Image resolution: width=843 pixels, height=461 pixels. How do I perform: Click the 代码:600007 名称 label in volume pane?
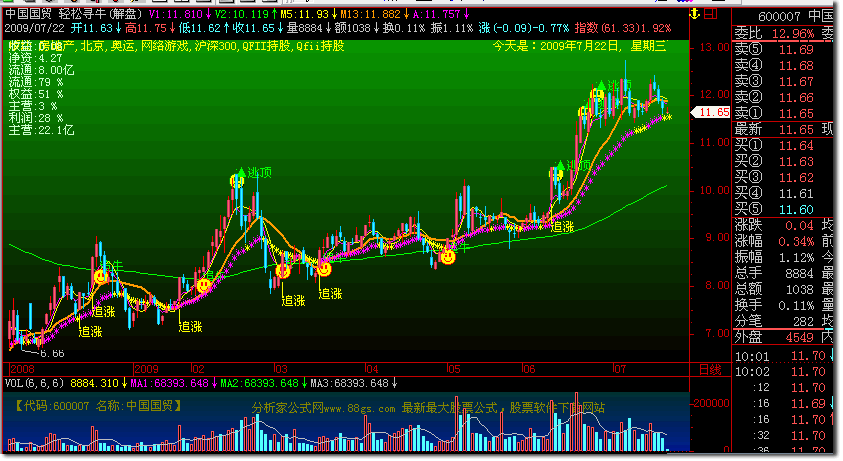click(x=98, y=406)
